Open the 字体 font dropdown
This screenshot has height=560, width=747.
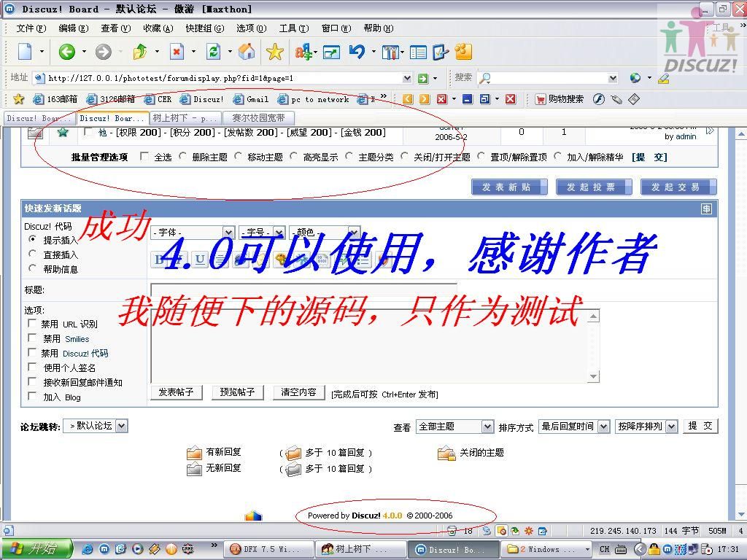coord(193,233)
